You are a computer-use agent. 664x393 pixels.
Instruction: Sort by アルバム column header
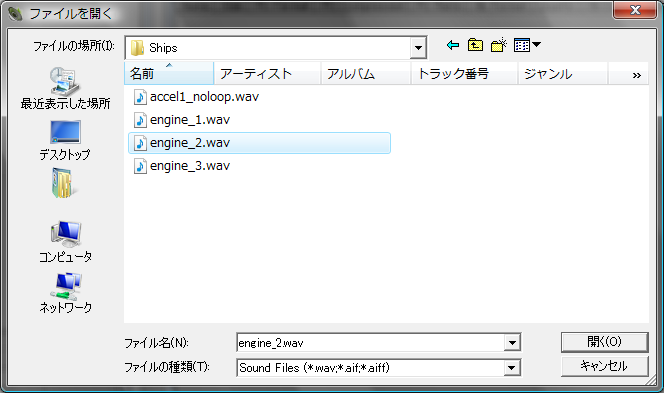tap(366, 74)
